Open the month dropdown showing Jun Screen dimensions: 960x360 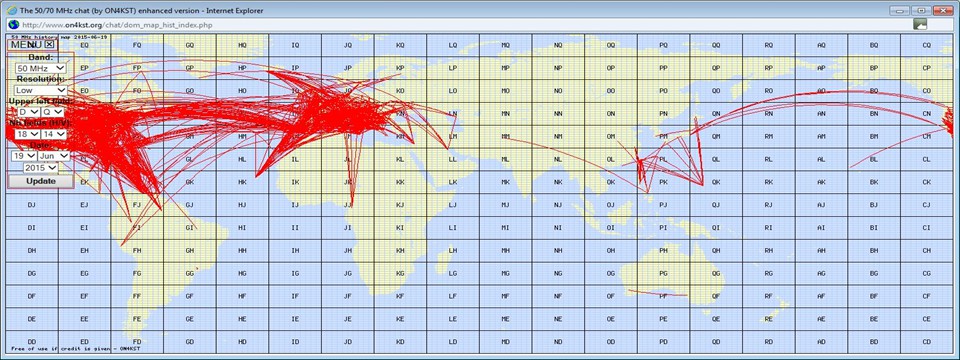[x=54, y=156]
